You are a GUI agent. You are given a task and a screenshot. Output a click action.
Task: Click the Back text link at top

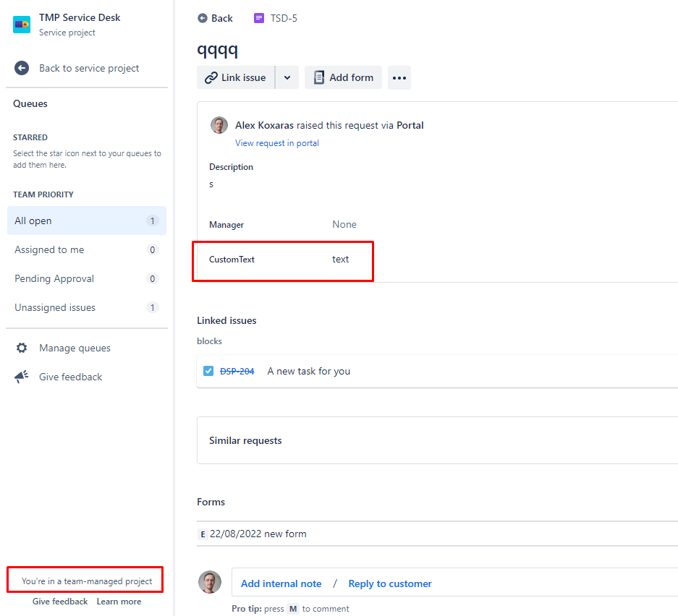(222, 18)
